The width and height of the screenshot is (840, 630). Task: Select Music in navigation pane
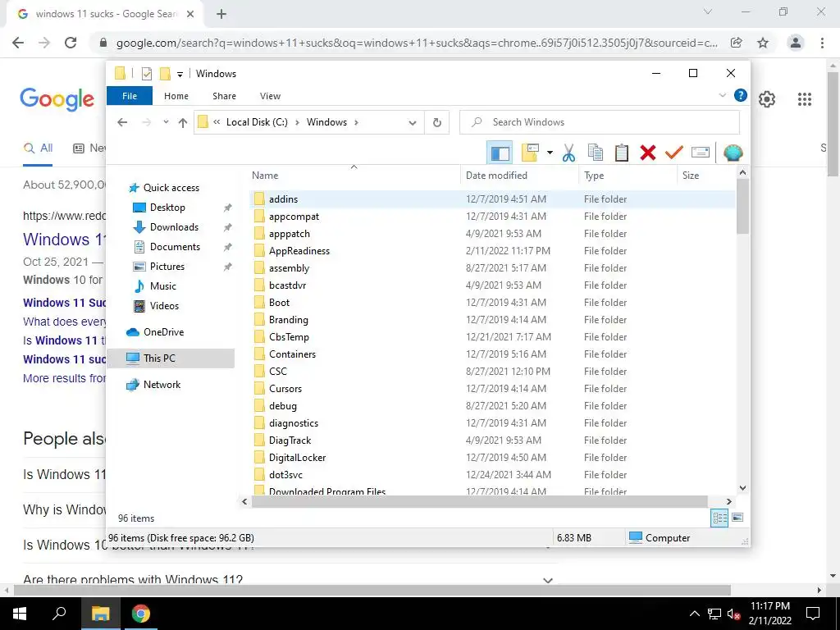163,286
